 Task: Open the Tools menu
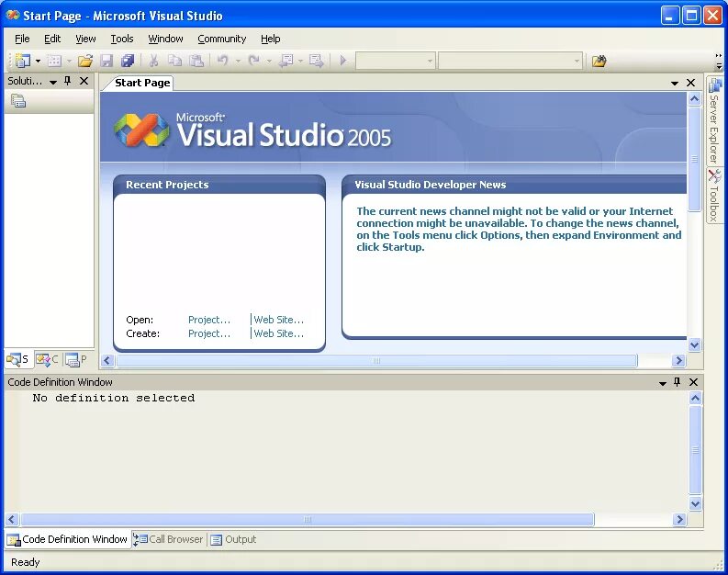coord(122,39)
